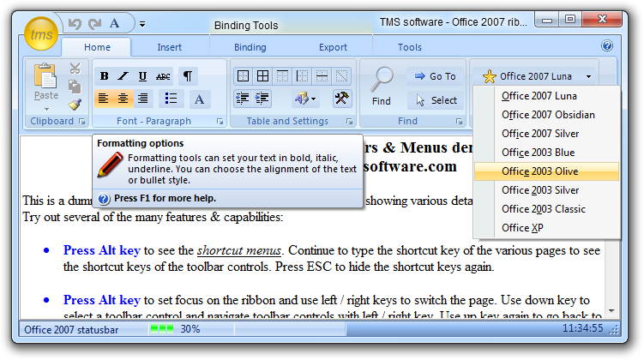
Task: Align text right
Action: 143,99
